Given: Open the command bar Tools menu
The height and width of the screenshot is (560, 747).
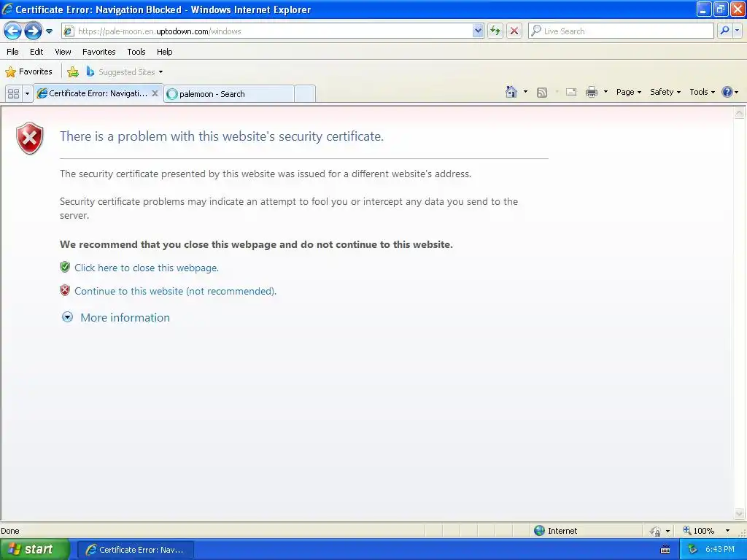Looking at the screenshot, I should tap(702, 92).
